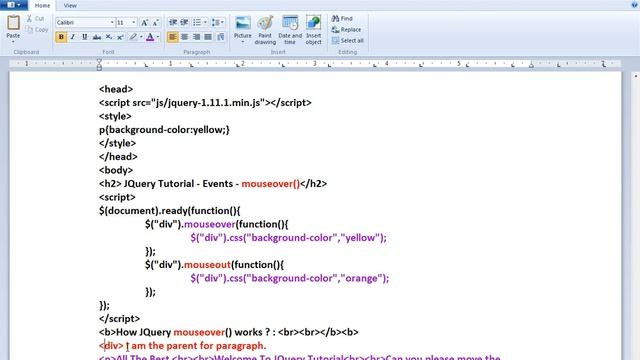Select Align text left
The width and height of the screenshot is (640, 360).
173,37
